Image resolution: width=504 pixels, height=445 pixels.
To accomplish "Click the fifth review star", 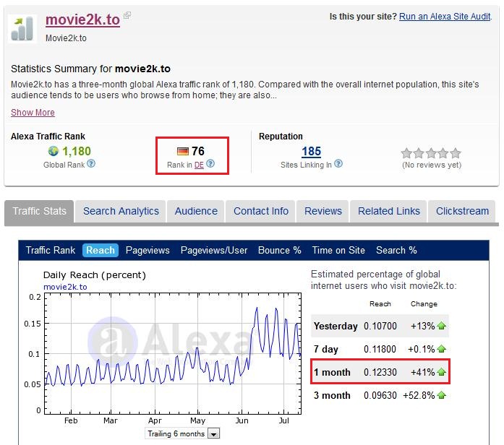I will (x=456, y=153).
